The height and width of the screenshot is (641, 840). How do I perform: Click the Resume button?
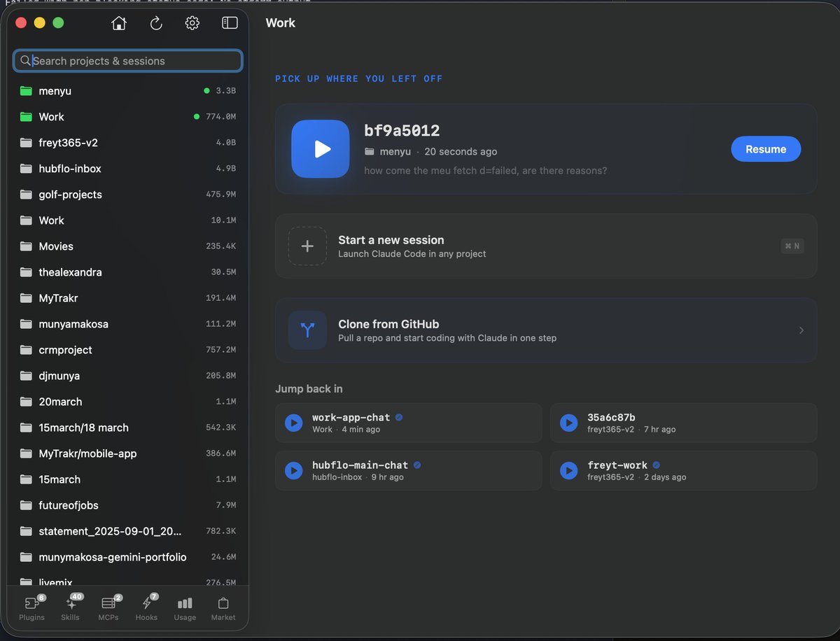click(766, 149)
